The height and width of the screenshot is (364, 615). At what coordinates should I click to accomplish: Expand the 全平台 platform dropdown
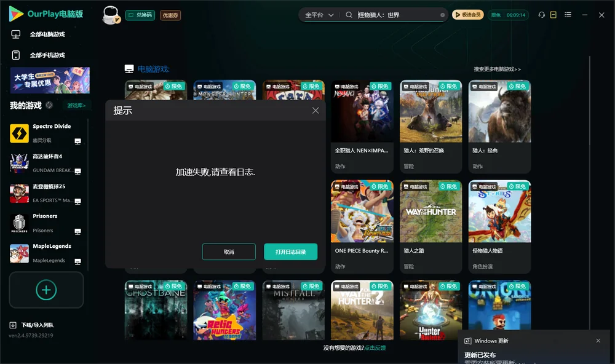coord(319,15)
